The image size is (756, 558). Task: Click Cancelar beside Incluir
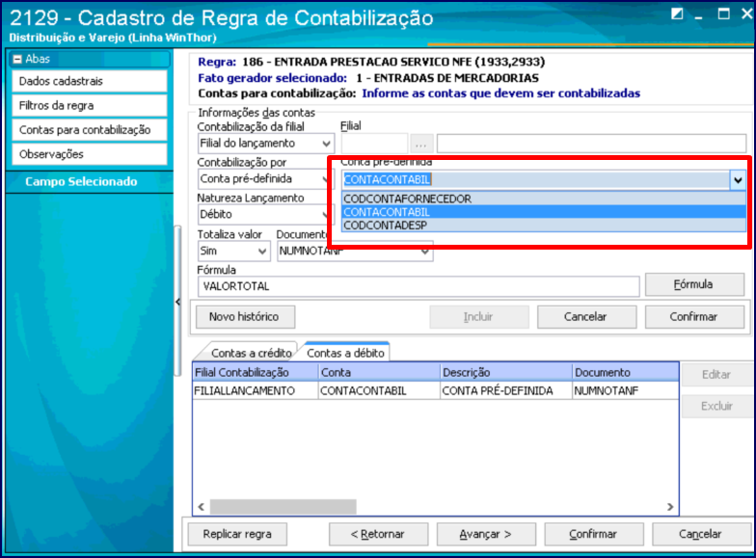pyautogui.click(x=586, y=316)
